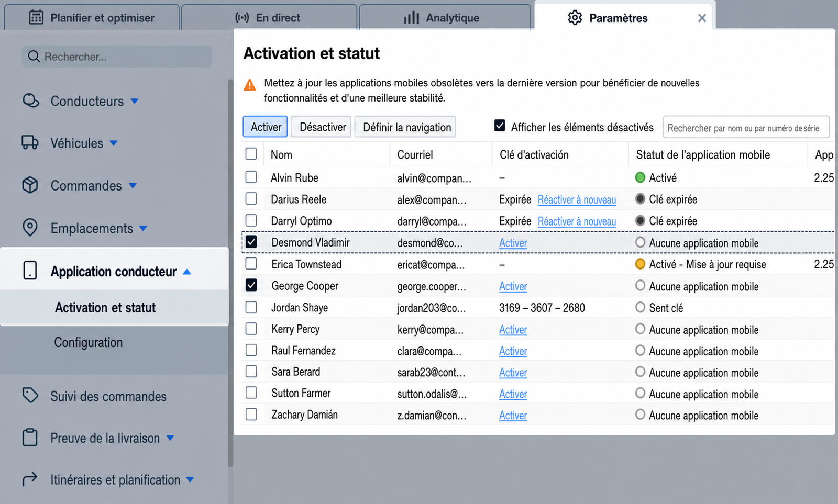Go to the Analytique tab

coord(445,18)
